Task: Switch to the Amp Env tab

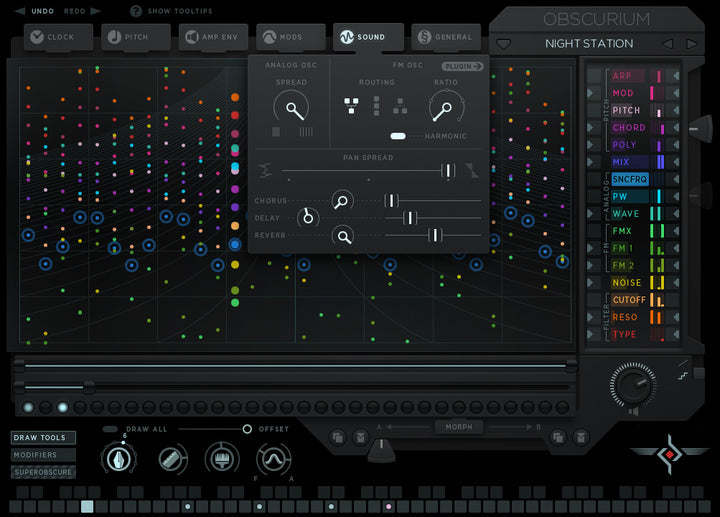Action: point(213,37)
